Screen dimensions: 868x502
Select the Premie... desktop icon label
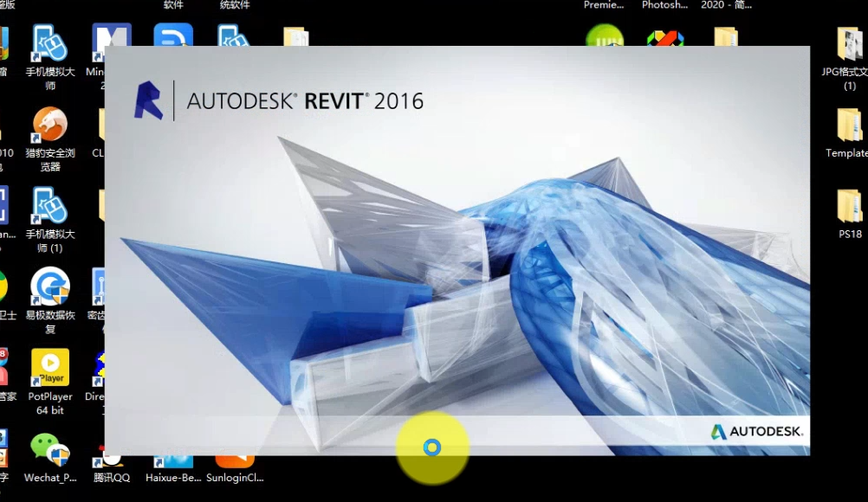[604, 5]
